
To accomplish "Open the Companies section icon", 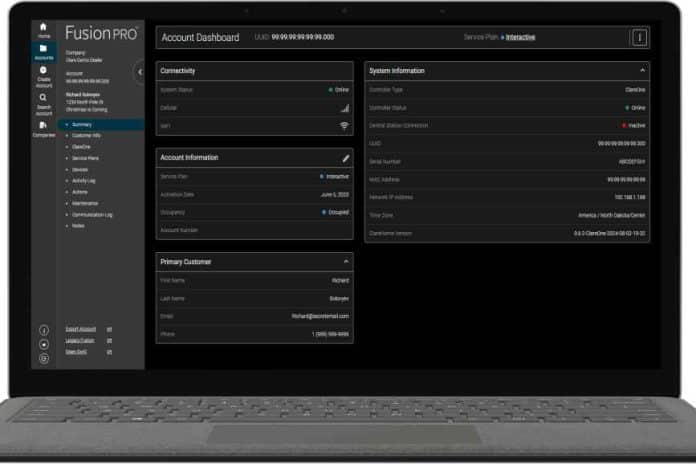I will pyautogui.click(x=44, y=129).
